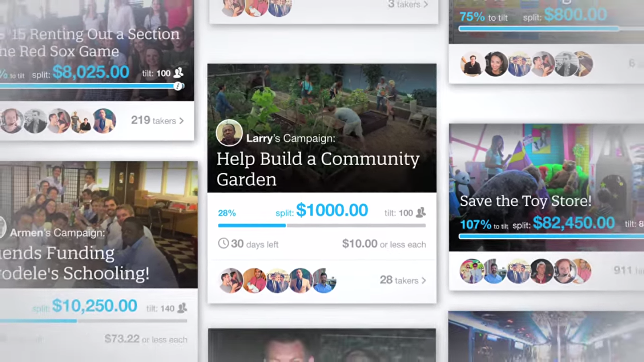Click the last taker avatar on Community Garden card
This screenshot has width=644, height=362.
coord(324,281)
